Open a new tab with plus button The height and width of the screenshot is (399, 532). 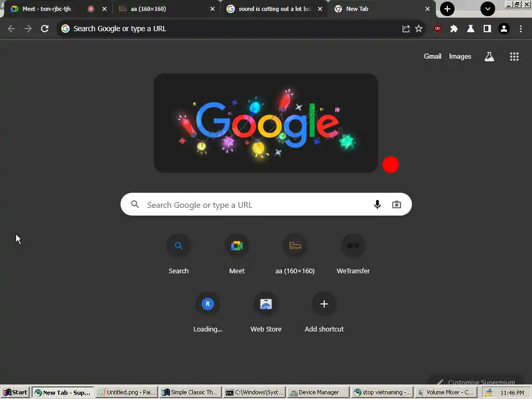pos(447,9)
